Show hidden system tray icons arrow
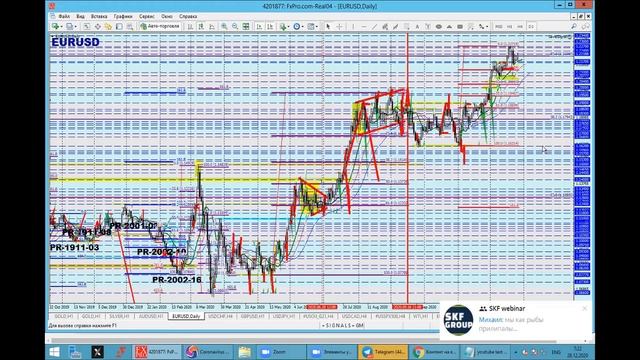Image resolution: width=640 pixels, height=360 pixels. point(516,352)
